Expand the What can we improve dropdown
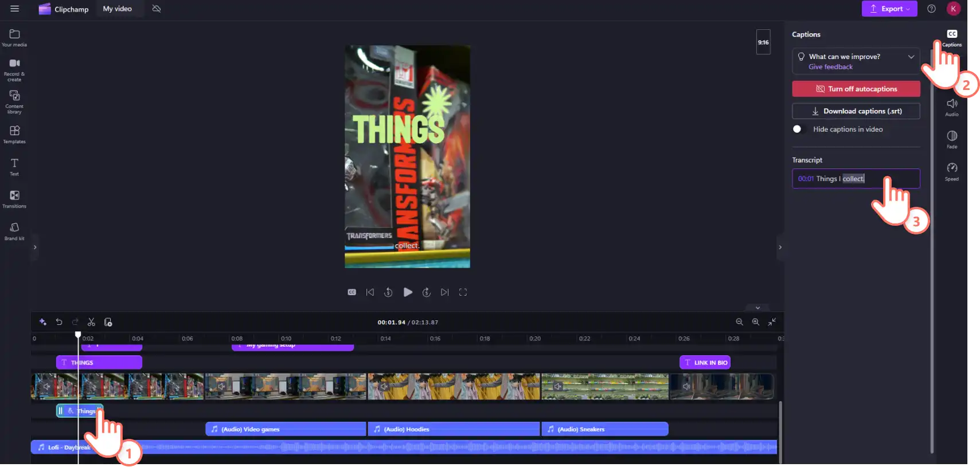 coord(911,57)
